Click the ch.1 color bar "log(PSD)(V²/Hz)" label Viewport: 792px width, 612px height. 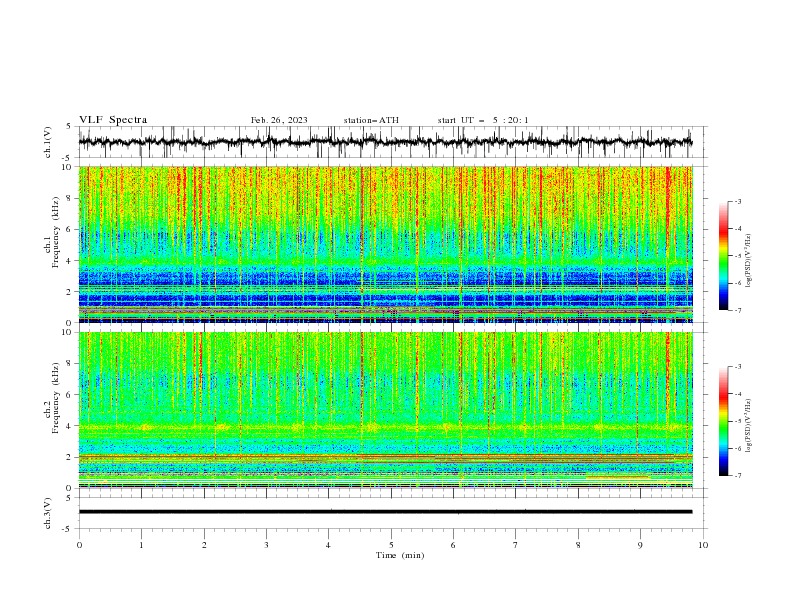click(x=748, y=261)
